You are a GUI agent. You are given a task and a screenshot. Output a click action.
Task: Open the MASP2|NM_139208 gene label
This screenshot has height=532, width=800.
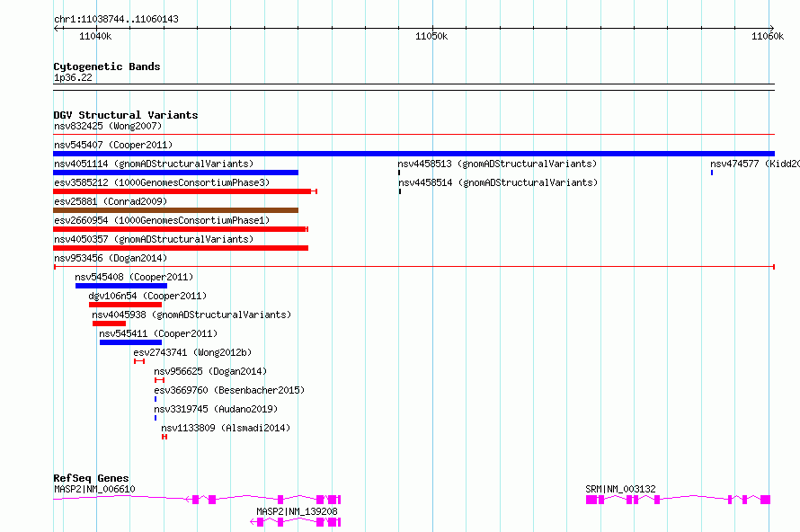[x=297, y=511]
